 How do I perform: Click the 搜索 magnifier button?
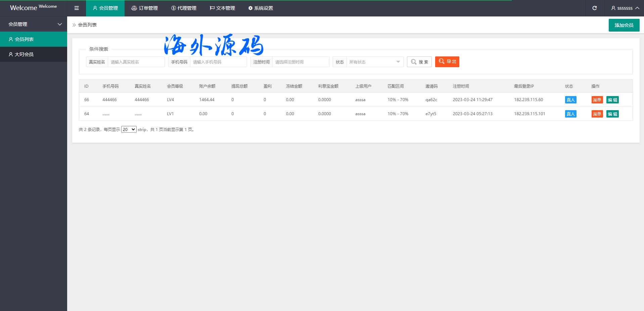pyautogui.click(x=419, y=62)
